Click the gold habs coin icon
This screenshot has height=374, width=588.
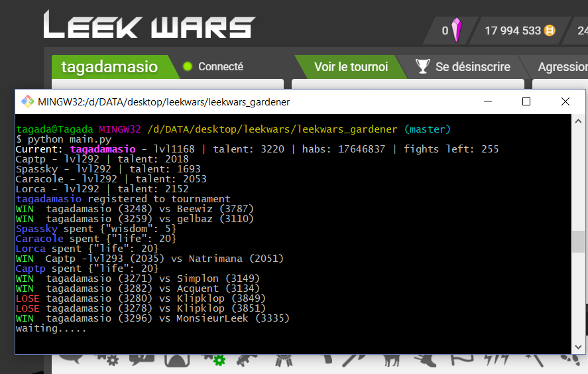(550, 31)
